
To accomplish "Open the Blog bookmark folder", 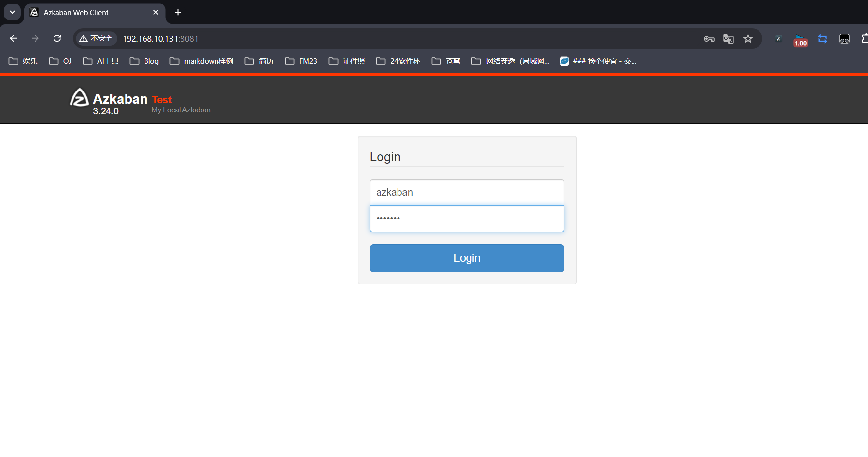I will point(144,61).
